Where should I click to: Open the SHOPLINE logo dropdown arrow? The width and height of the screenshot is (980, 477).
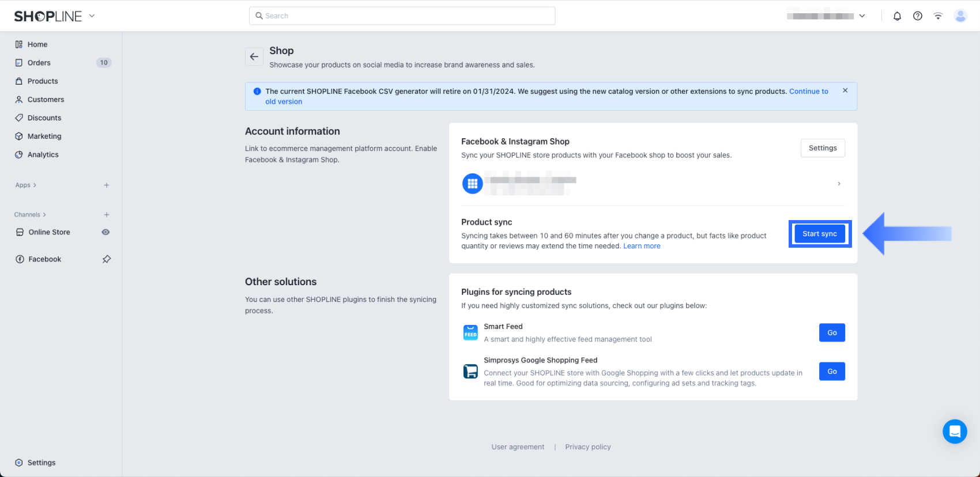click(x=92, y=16)
